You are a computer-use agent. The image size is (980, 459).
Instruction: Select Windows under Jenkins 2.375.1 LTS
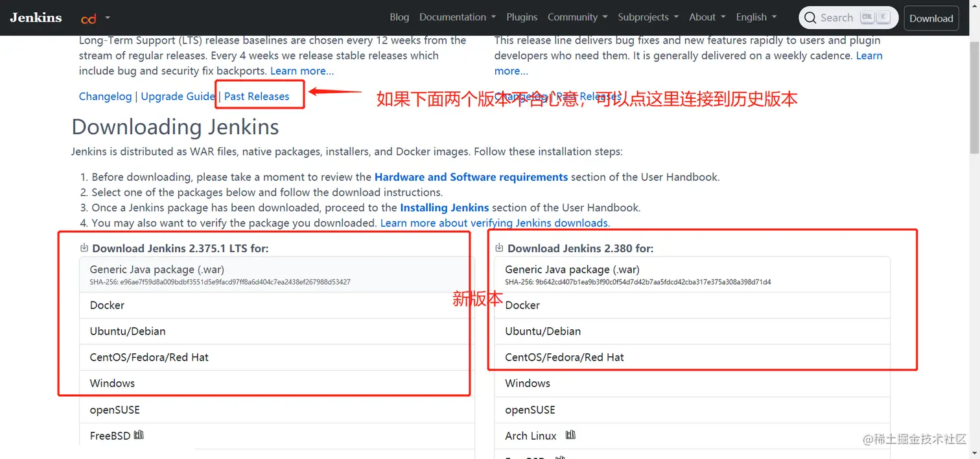tap(277, 383)
